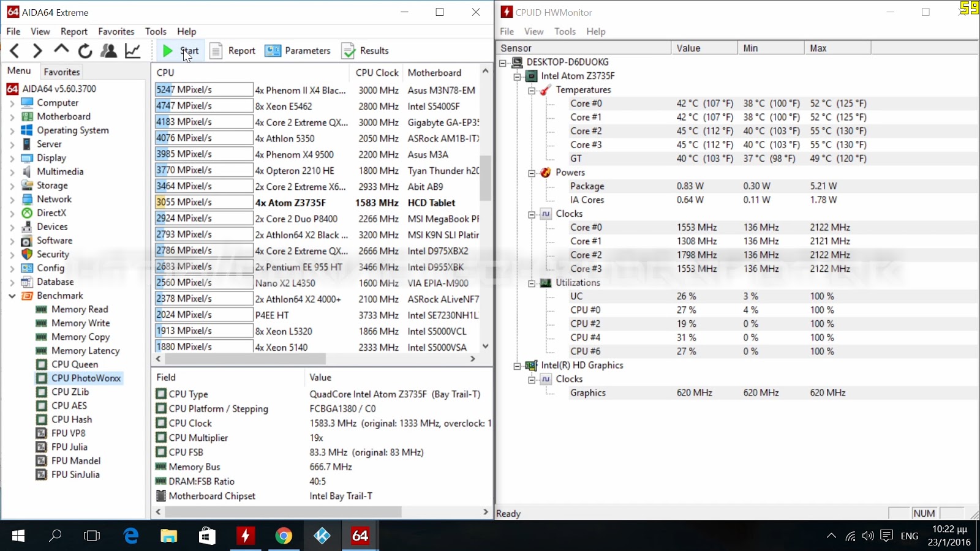The height and width of the screenshot is (551, 980).
Task: Expand the Operating System tree node
Action: [12, 131]
